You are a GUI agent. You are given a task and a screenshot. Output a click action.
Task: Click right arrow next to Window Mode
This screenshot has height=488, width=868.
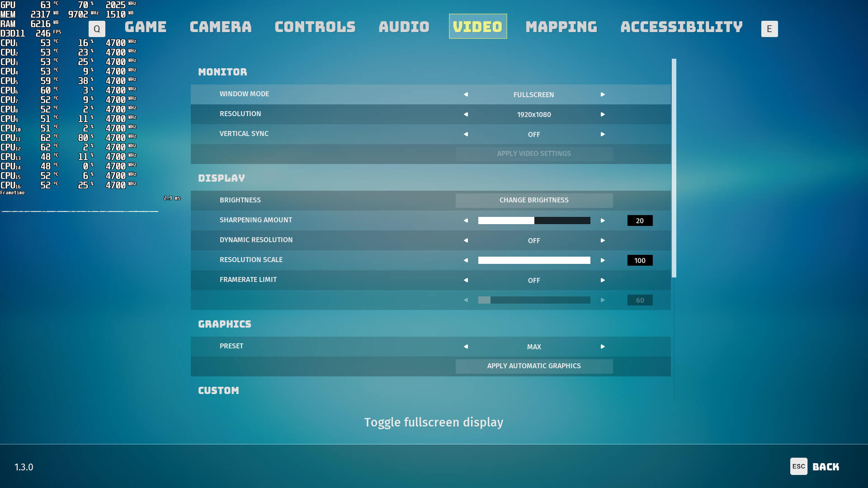pos(603,94)
